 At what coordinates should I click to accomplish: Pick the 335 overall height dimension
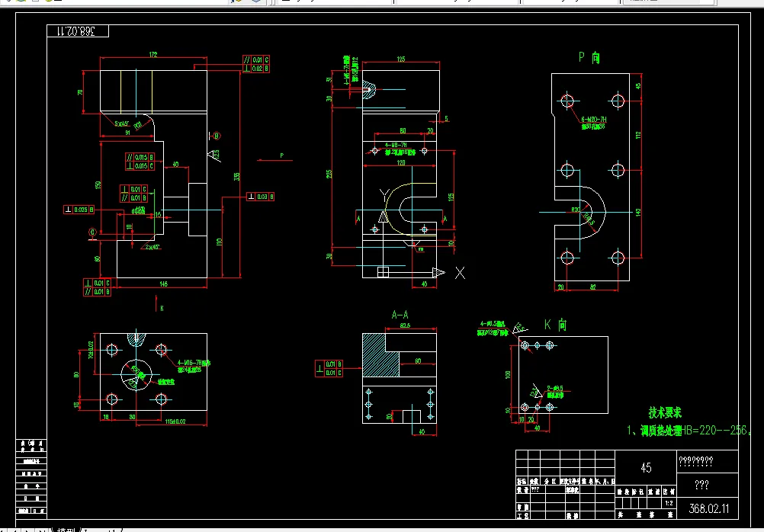237,176
